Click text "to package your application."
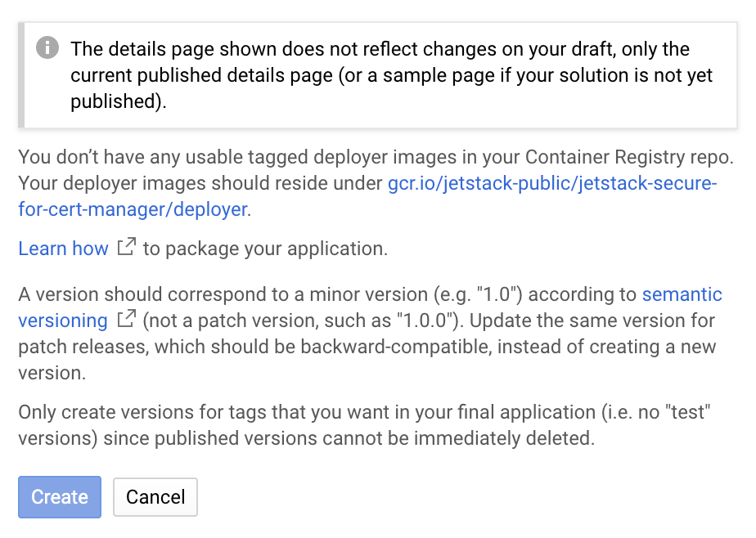 pos(265,249)
